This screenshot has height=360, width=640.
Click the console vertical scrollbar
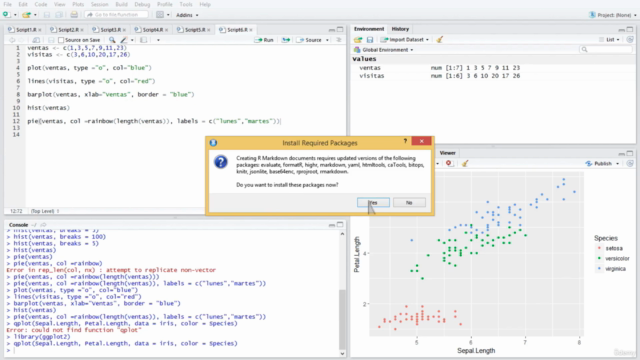point(342,294)
